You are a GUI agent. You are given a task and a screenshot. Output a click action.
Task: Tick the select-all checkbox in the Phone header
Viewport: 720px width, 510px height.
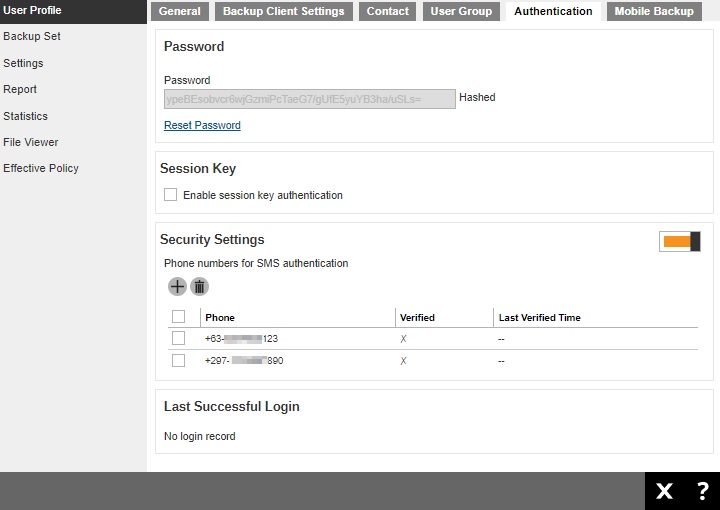pyautogui.click(x=179, y=317)
